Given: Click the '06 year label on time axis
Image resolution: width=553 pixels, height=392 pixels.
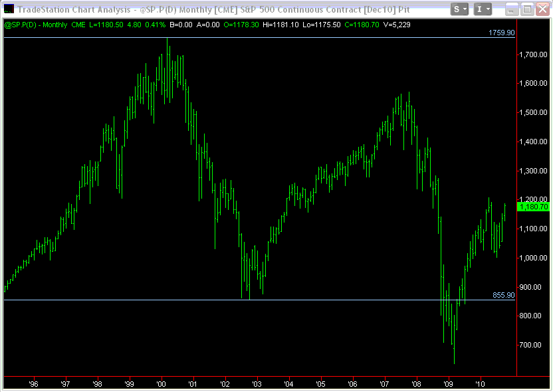Looking at the screenshot, I should pyautogui.click(x=352, y=384).
